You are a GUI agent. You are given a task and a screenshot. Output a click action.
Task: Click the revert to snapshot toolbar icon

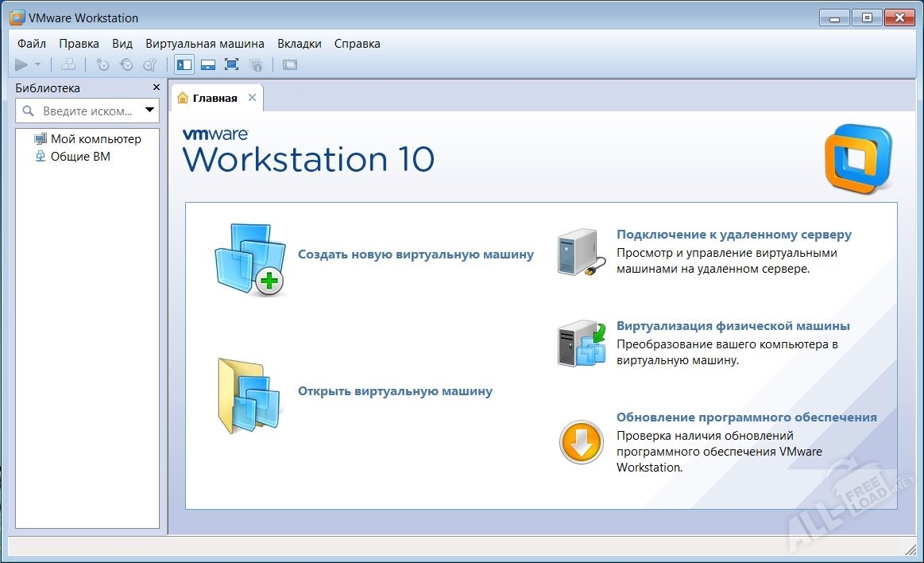(126, 64)
